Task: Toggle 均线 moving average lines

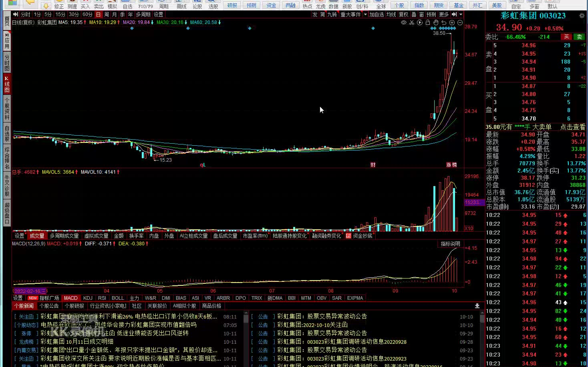Action: point(391,14)
